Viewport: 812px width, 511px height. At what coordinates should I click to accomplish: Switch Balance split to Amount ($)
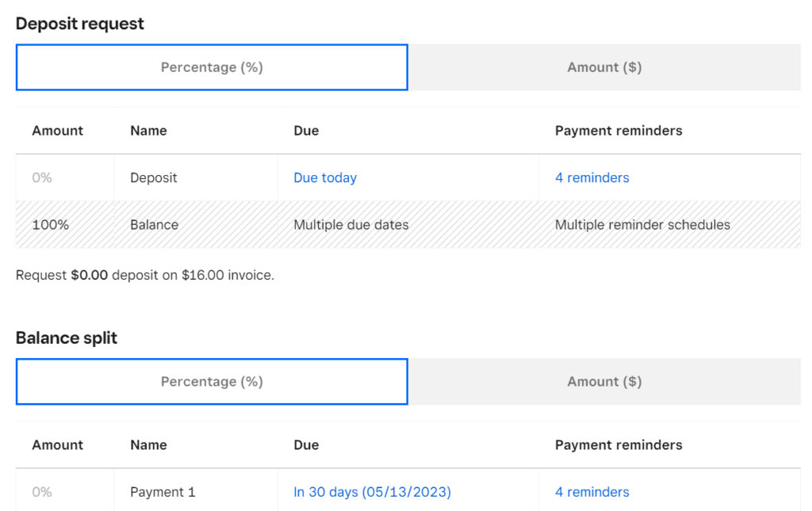tap(604, 381)
